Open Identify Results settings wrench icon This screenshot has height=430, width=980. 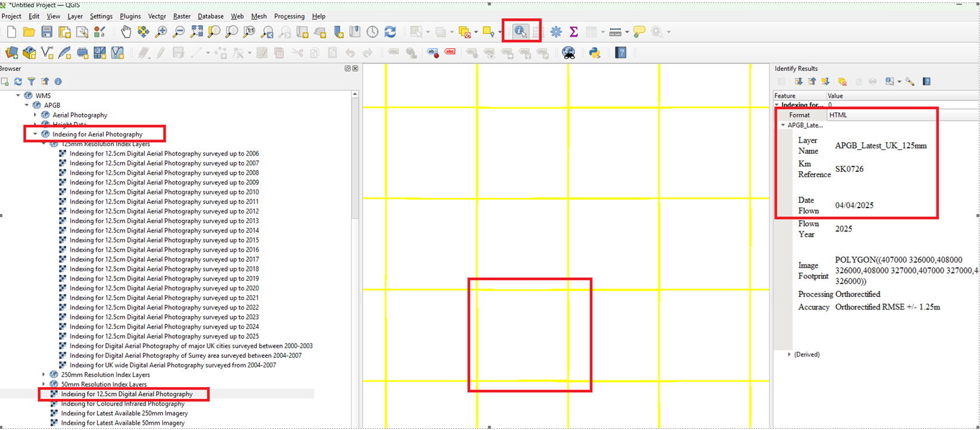910,82
